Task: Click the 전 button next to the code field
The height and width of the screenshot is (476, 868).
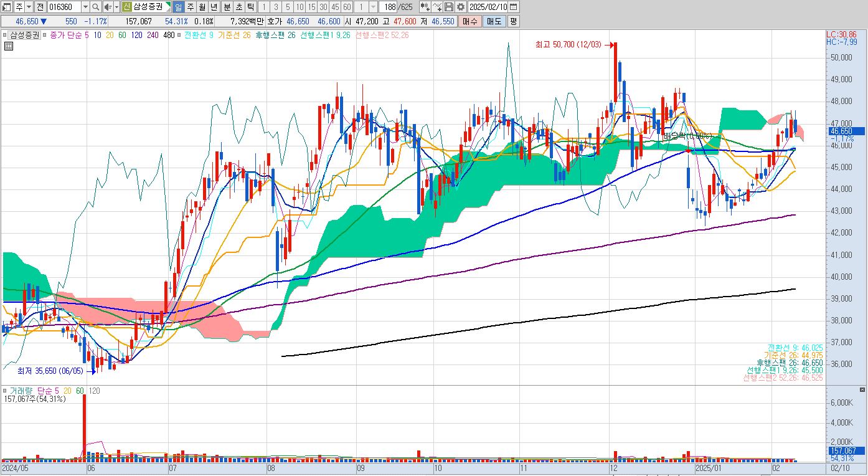Action: pyautogui.click(x=40, y=7)
